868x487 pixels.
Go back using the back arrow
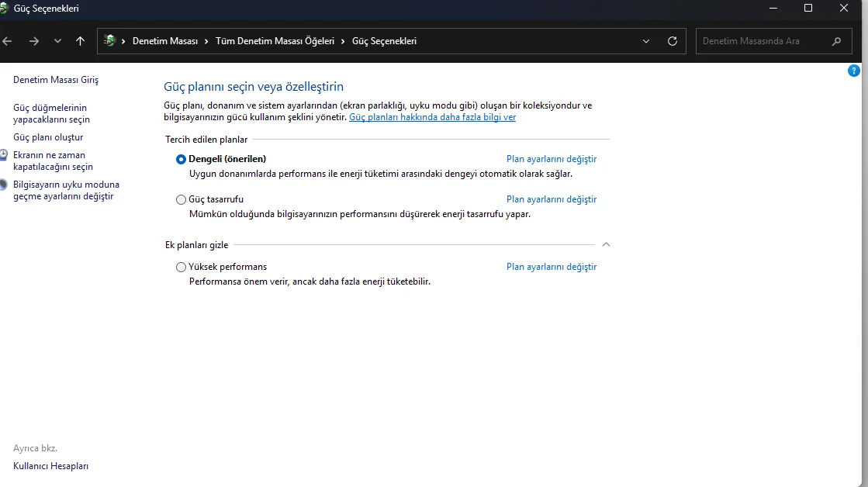pos(7,41)
